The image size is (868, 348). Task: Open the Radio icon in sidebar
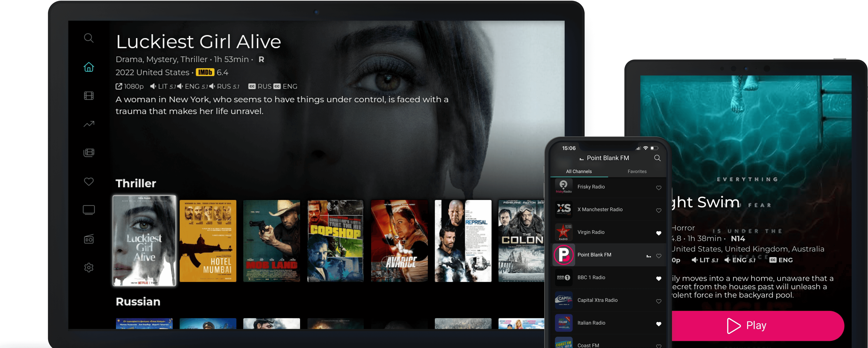coord(89,239)
